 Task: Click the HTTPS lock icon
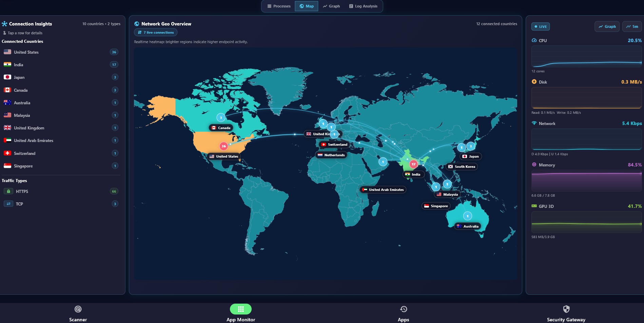point(8,191)
